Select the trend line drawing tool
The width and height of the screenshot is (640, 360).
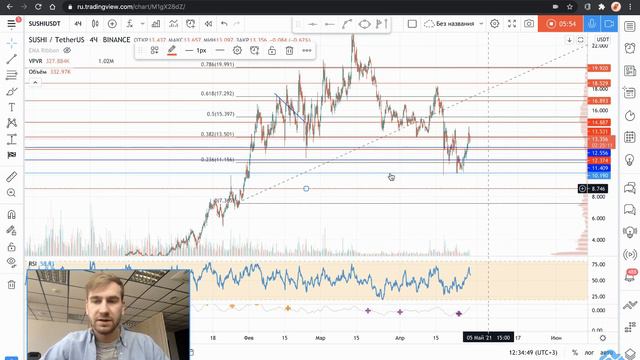[11, 59]
